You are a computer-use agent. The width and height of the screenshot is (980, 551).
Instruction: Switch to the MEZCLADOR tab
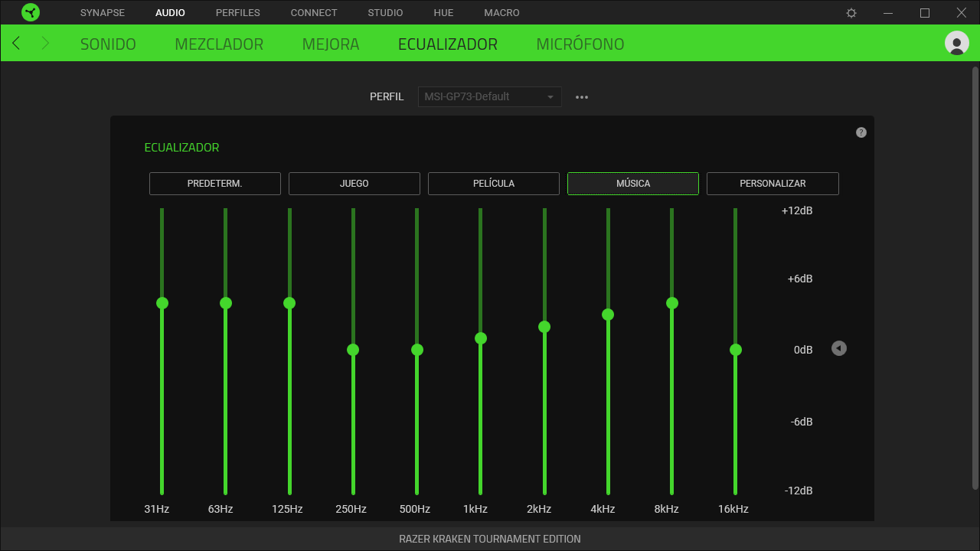219,44
